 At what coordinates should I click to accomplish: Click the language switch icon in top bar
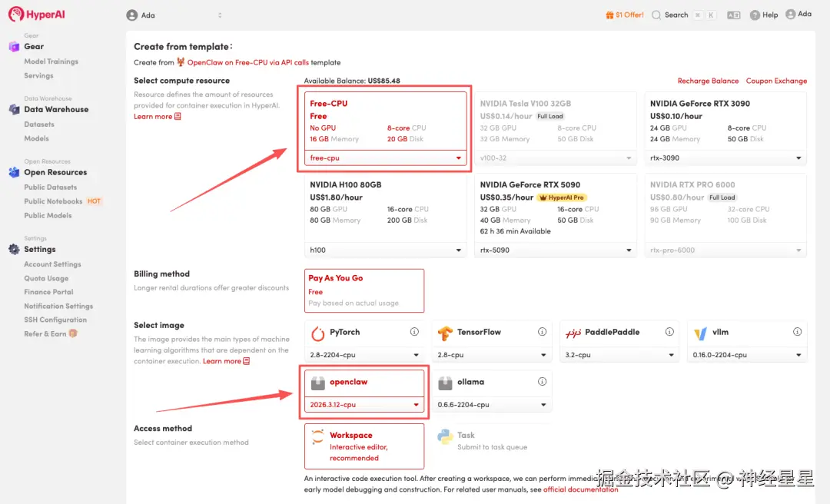pyautogui.click(x=734, y=15)
